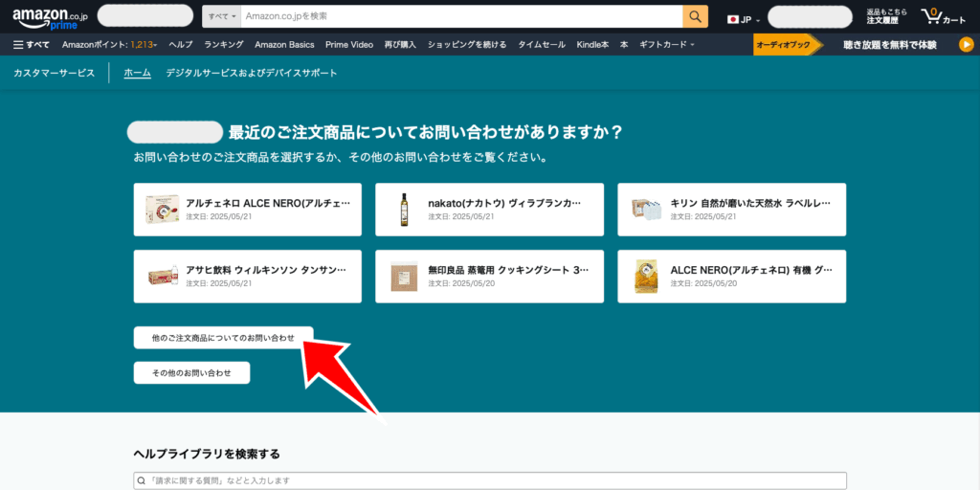Open 再び購入 in navigation bar
Screen dimensions: 980x490
click(400, 45)
